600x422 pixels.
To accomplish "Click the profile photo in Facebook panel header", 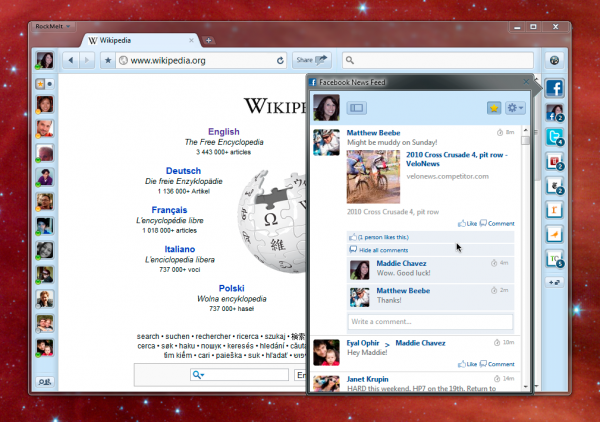I will pos(326,108).
